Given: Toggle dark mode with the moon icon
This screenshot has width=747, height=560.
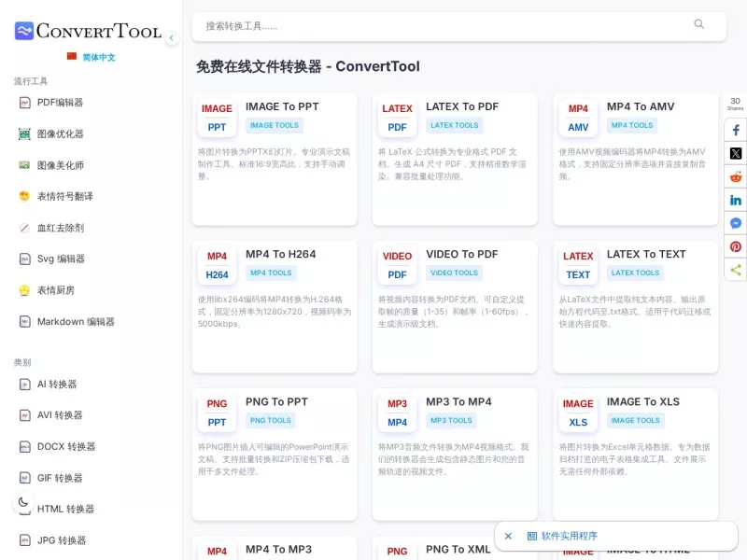Looking at the screenshot, I should tap(22, 502).
